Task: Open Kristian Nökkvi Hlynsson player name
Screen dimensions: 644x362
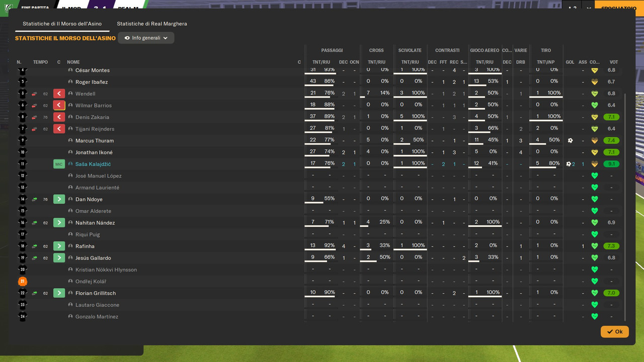Action: [x=106, y=270]
